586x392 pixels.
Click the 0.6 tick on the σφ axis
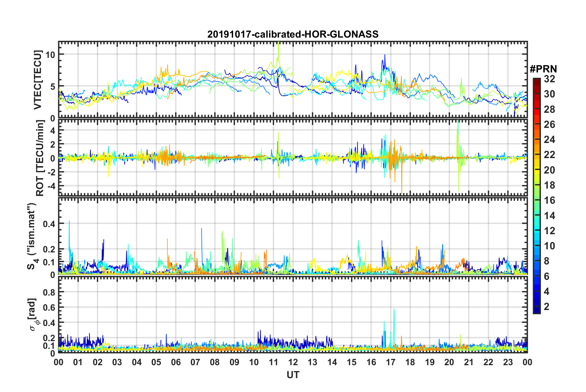tap(49, 307)
